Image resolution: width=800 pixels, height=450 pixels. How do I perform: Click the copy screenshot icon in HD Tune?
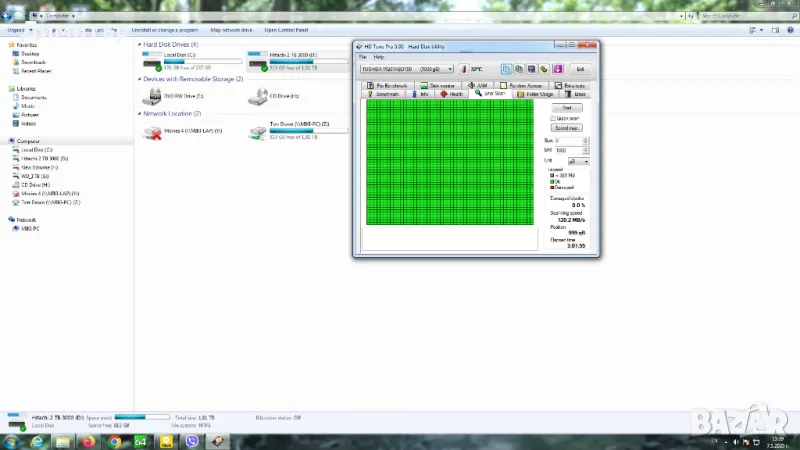(519, 69)
